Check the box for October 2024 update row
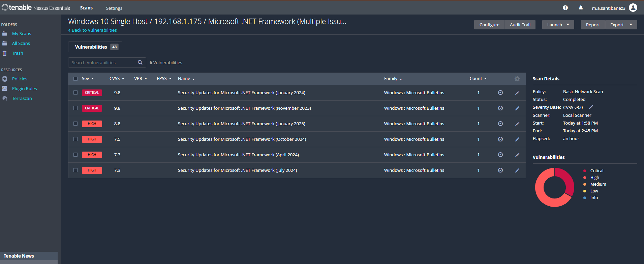The width and height of the screenshot is (644, 264). (x=75, y=139)
